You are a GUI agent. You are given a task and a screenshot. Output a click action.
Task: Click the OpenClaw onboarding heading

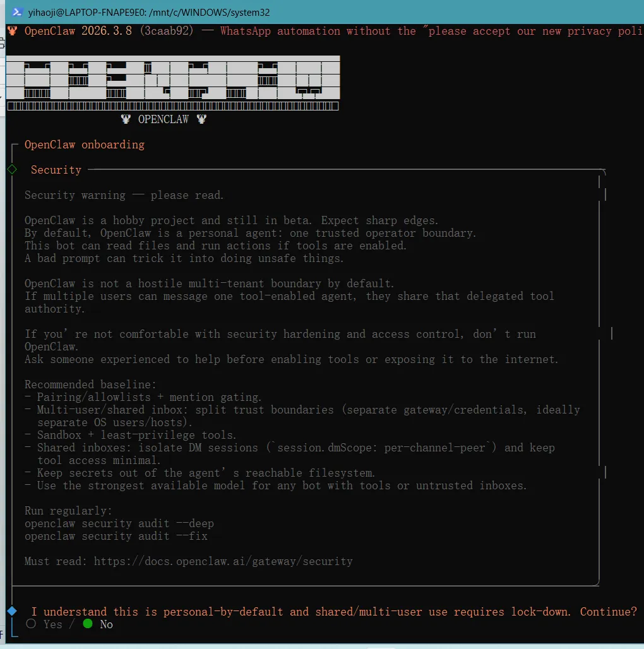point(85,145)
